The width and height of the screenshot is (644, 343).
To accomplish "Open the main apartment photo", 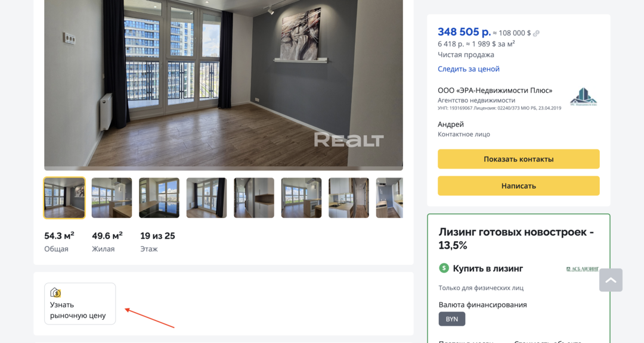I will (224, 84).
